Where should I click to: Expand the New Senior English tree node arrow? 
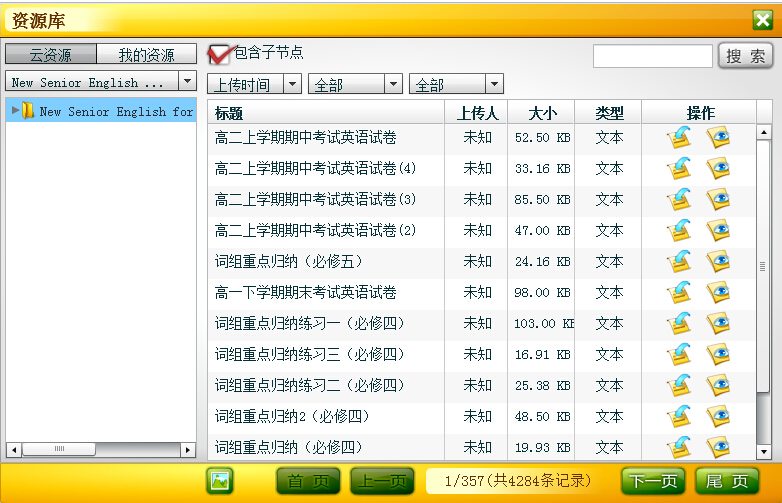(15, 111)
